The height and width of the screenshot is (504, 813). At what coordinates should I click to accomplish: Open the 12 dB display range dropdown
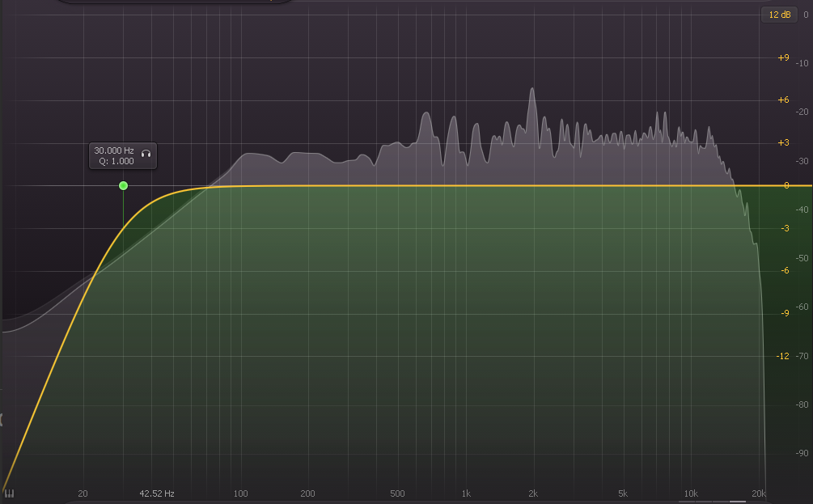coord(780,14)
